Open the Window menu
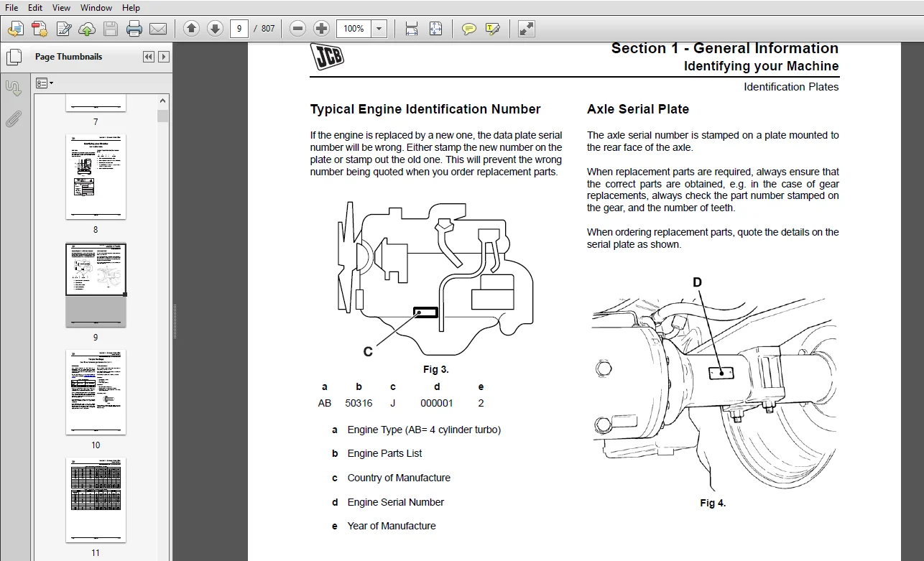This screenshot has width=924, height=561. click(x=96, y=7)
